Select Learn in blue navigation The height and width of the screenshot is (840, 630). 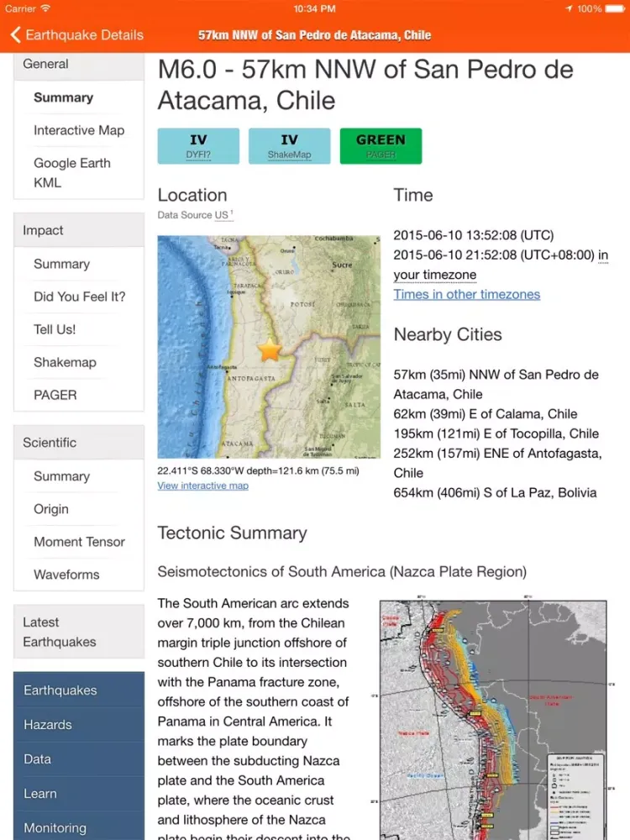[79, 794]
